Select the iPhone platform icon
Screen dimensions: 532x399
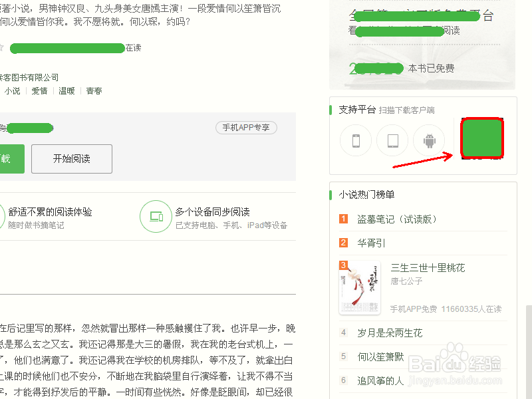click(356, 140)
